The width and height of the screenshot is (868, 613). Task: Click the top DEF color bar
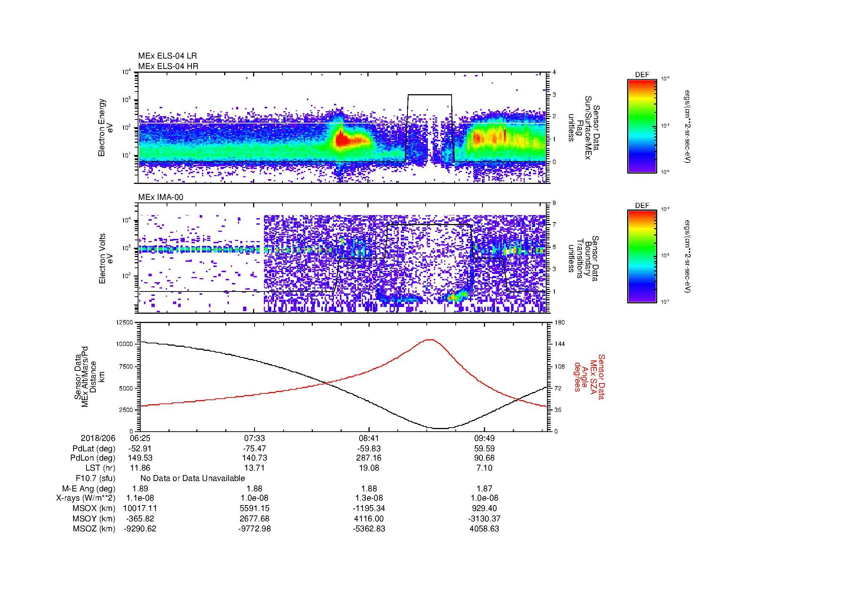click(642, 126)
